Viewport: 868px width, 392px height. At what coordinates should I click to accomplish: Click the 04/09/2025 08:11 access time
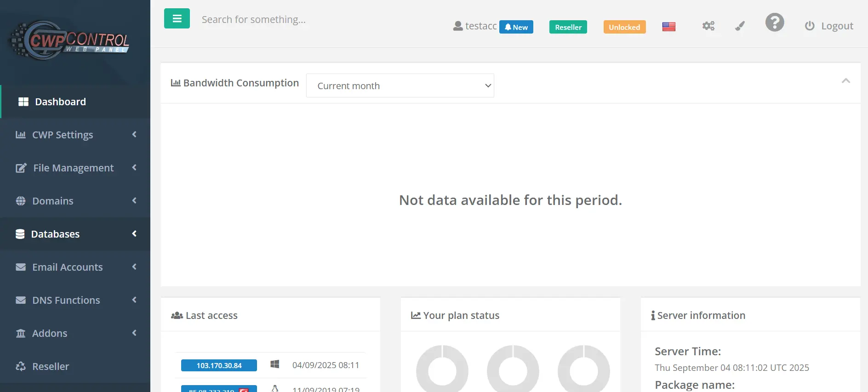326,365
